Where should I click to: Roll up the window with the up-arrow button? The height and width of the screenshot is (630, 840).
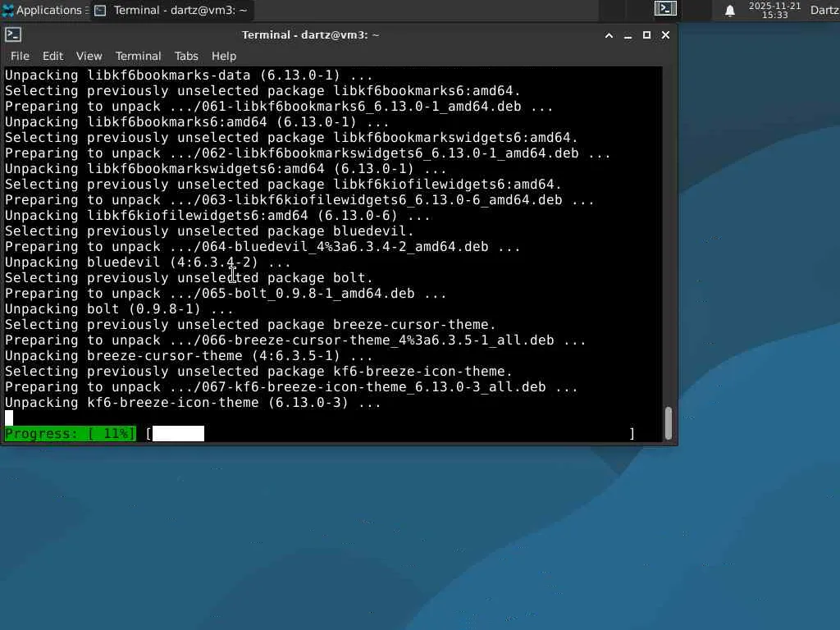[609, 35]
